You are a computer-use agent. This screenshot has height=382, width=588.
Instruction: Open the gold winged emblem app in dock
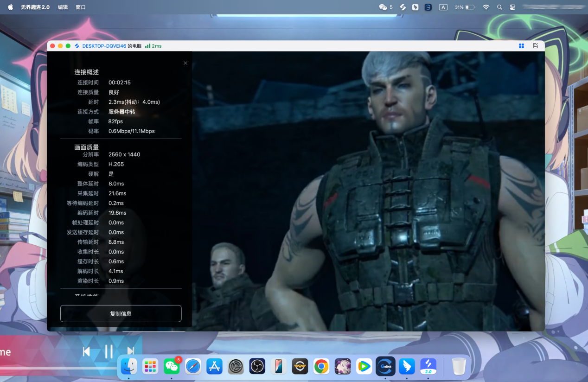click(x=300, y=366)
